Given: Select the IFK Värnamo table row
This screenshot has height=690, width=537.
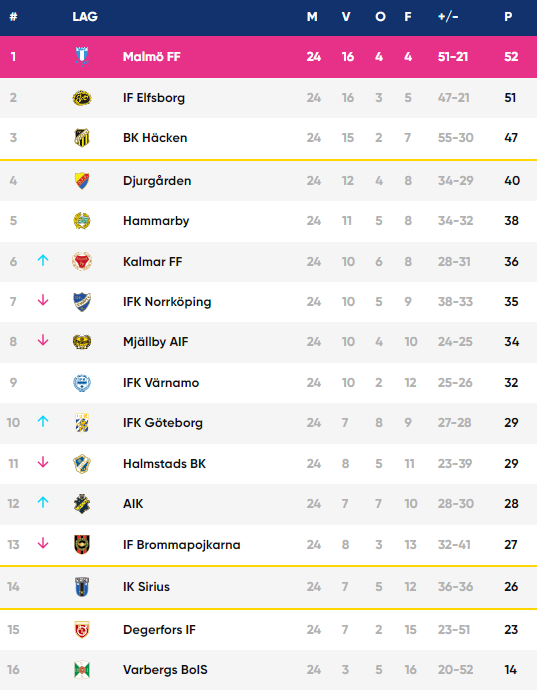Looking at the screenshot, I should pos(268,383).
